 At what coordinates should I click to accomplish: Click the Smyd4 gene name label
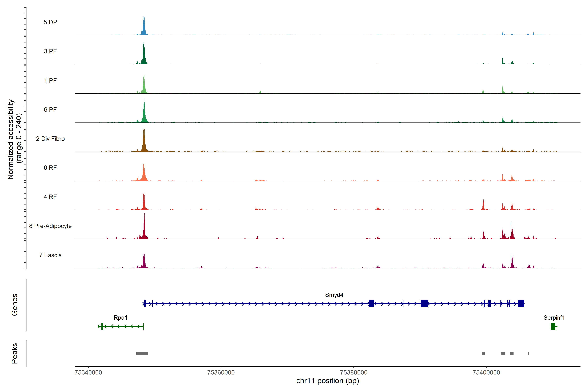pyautogui.click(x=334, y=295)
